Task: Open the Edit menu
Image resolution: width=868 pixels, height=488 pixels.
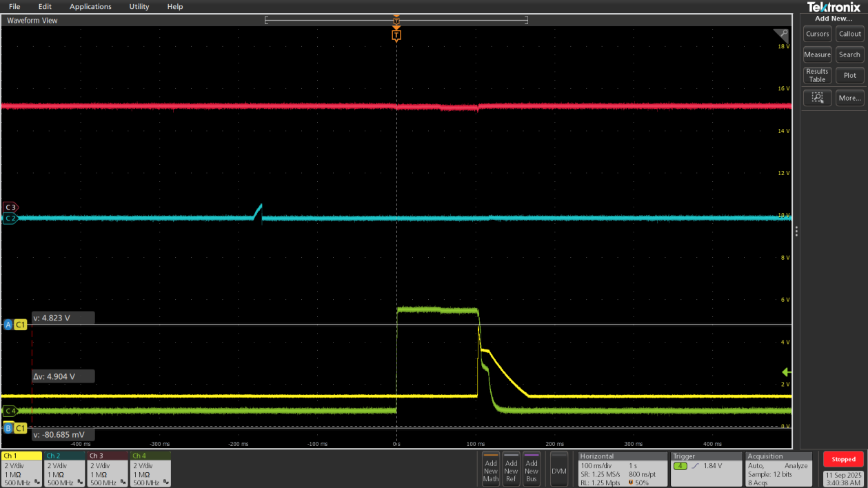Action: click(x=45, y=6)
